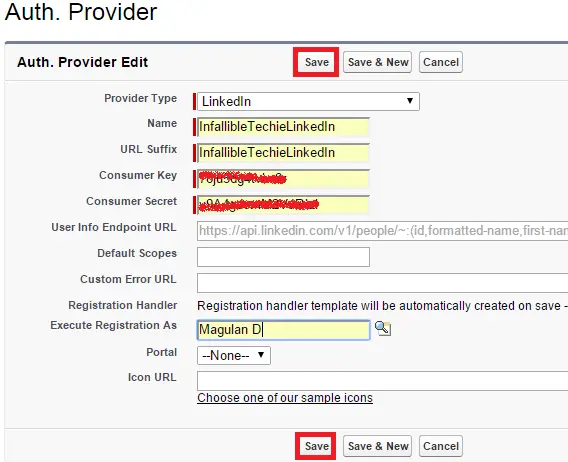Open the Provider Type LinkedIn dropdown
568x462 pixels.
[x=308, y=101]
